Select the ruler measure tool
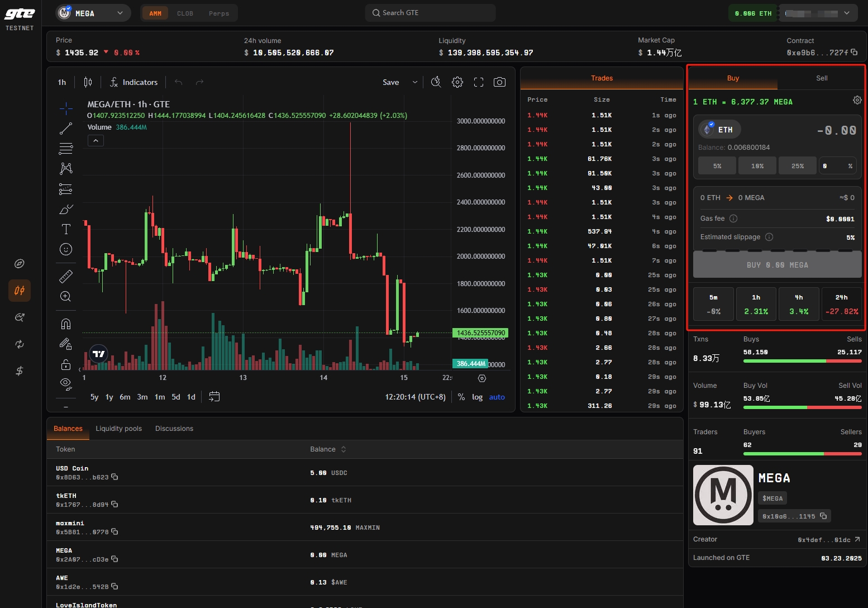868x608 pixels. [x=66, y=276]
